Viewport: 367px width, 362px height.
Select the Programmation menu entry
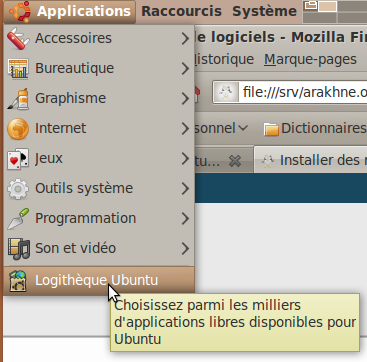pyautogui.click(x=99, y=218)
